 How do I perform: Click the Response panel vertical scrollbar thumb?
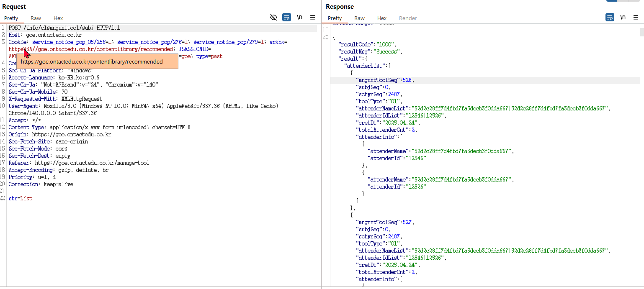tap(641, 32)
